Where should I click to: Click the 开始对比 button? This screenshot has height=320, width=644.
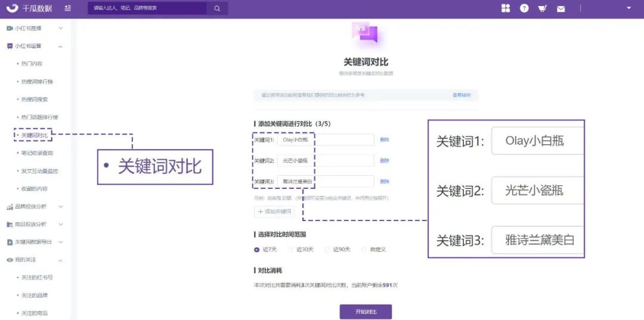(x=366, y=312)
